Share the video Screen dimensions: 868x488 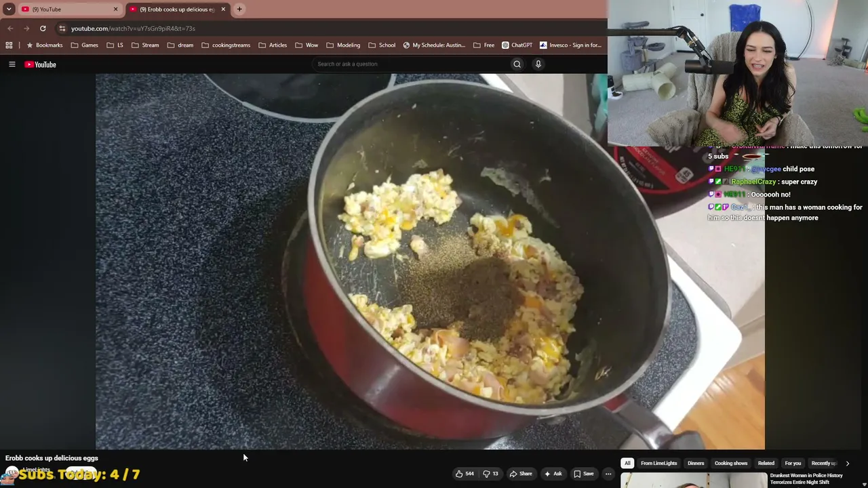[x=521, y=474]
